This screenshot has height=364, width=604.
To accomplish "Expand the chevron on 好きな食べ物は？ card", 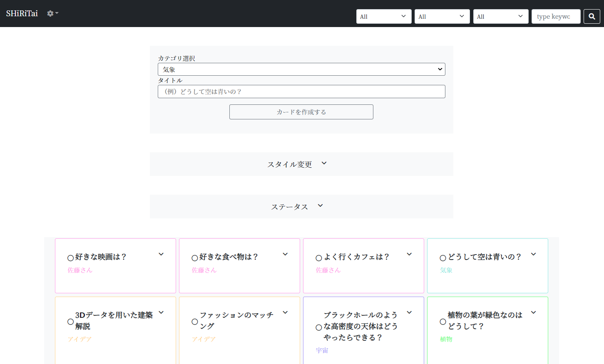I will pyautogui.click(x=285, y=254).
